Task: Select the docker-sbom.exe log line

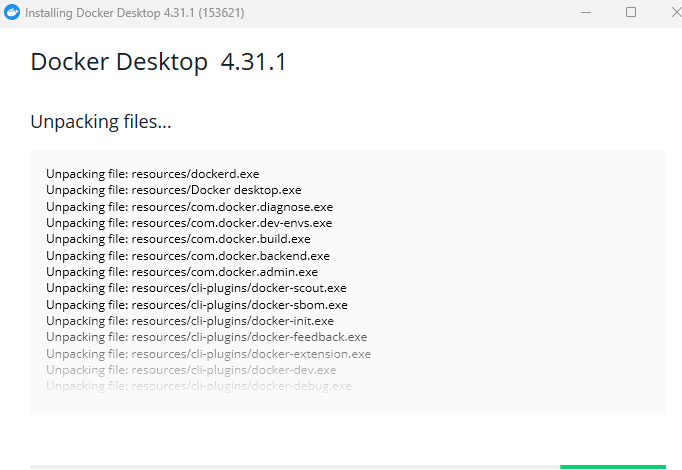Action: click(x=197, y=305)
